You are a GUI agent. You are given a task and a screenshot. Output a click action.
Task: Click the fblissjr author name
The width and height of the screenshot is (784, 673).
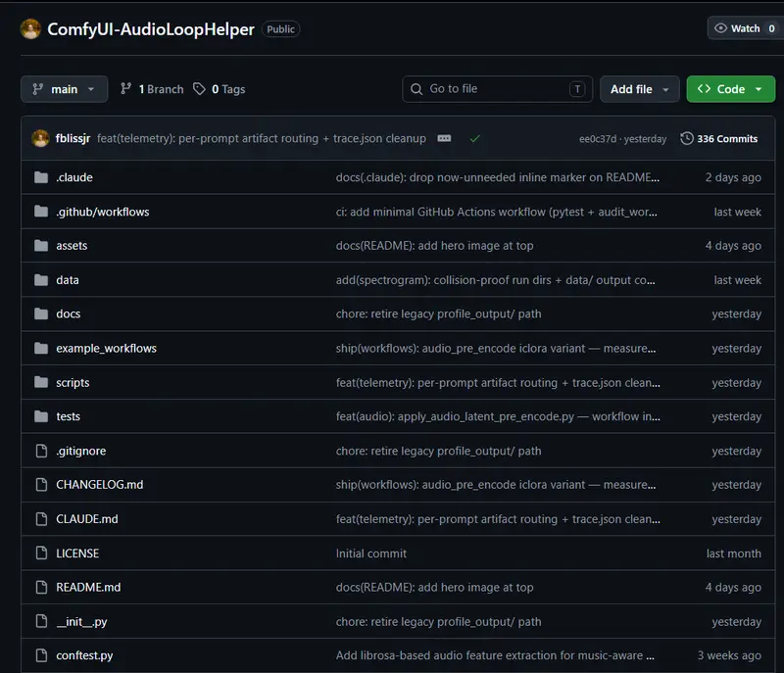tap(73, 138)
